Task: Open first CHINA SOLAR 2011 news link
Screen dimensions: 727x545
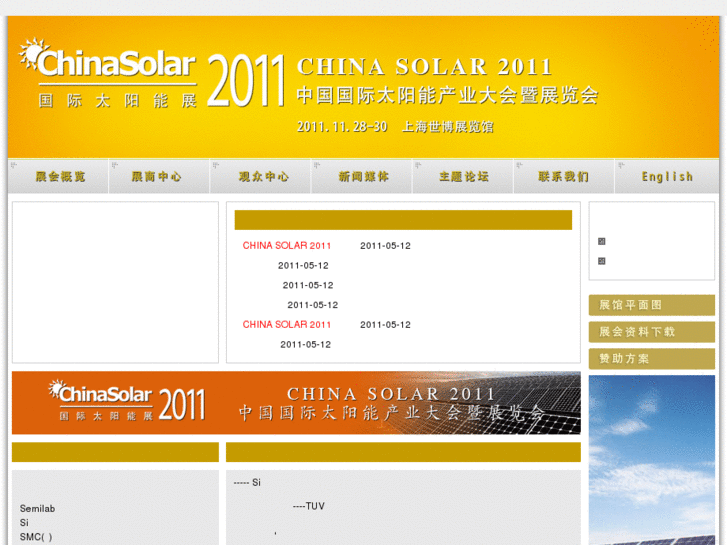Action: 287,245
